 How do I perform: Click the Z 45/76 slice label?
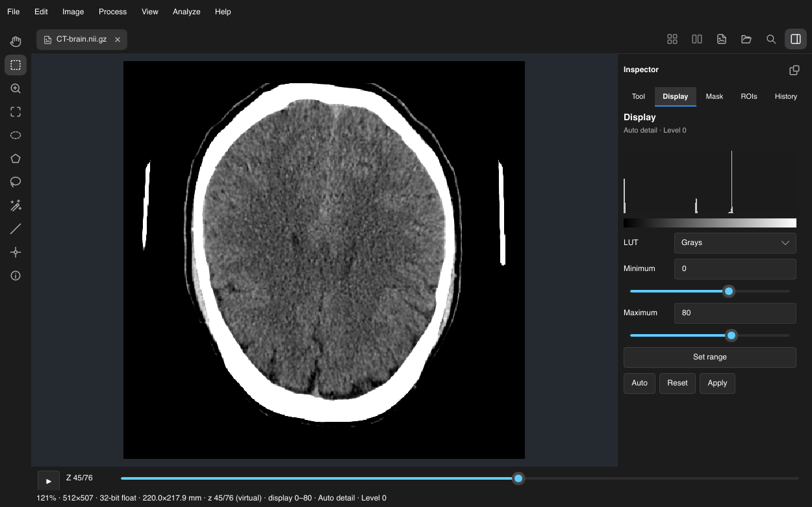click(79, 478)
